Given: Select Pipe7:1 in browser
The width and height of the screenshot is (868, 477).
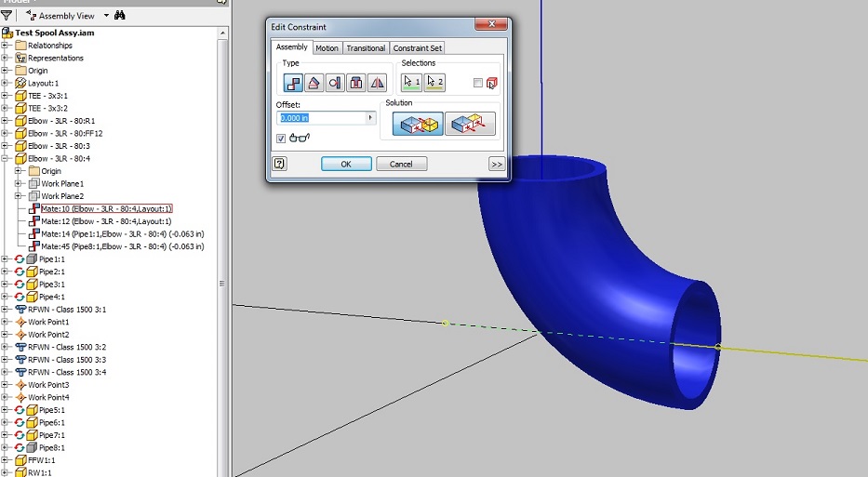Looking at the screenshot, I should tap(51, 435).
